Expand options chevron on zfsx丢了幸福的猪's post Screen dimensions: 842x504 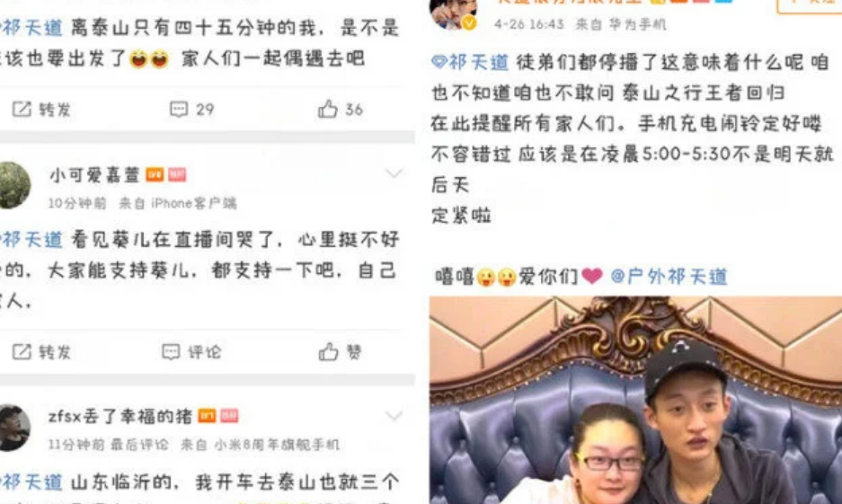tap(394, 416)
